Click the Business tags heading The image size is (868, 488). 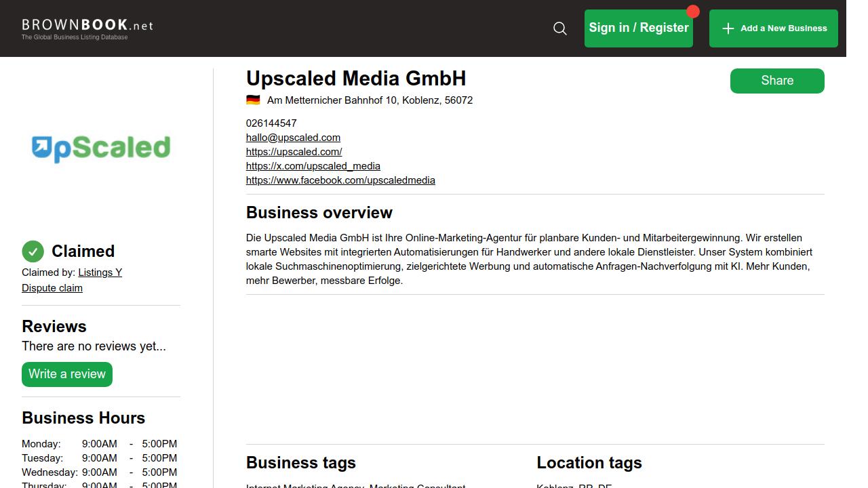301,463
